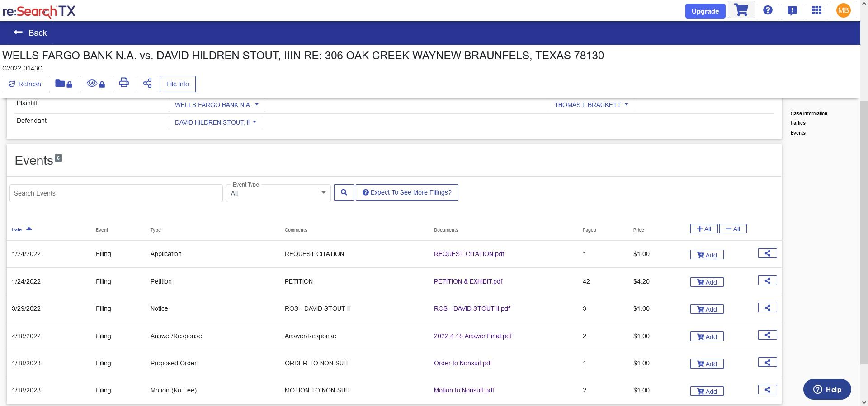Image resolution: width=868 pixels, height=406 pixels.
Task: Refresh the case information
Action: click(25, 84)
